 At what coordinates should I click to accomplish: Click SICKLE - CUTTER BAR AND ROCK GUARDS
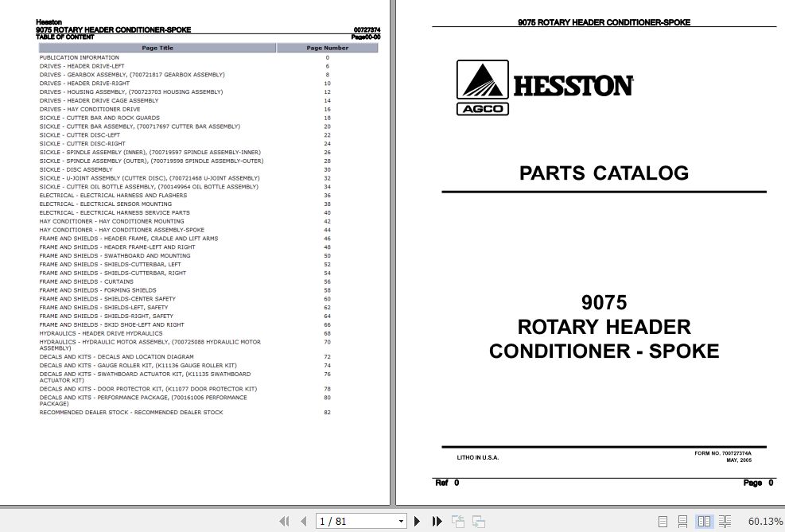[x=99, y=118]
